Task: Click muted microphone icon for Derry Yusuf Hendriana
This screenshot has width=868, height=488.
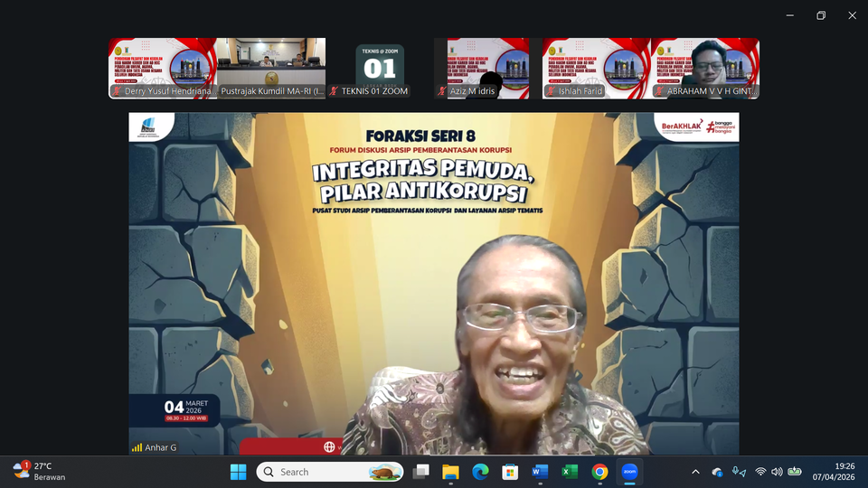Action: point(117,90)
